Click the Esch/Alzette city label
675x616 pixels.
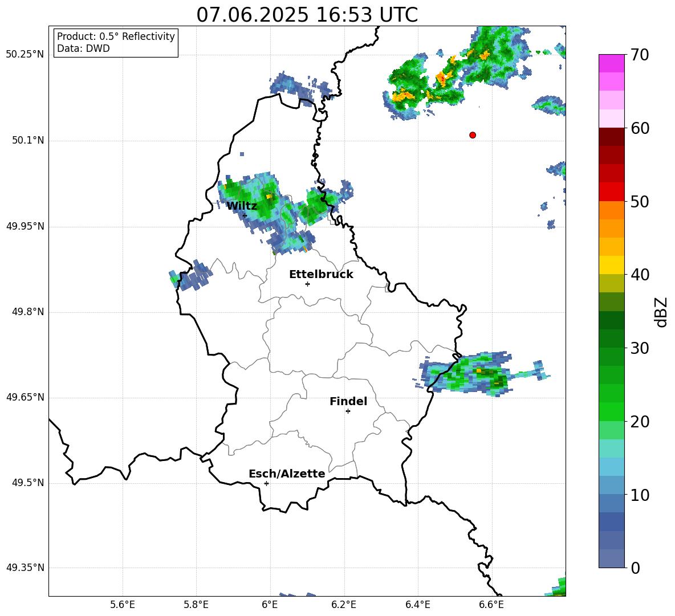287,474
